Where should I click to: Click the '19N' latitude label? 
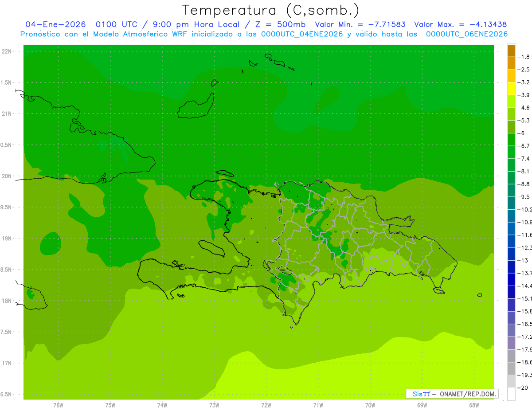(x=7, y=239)
